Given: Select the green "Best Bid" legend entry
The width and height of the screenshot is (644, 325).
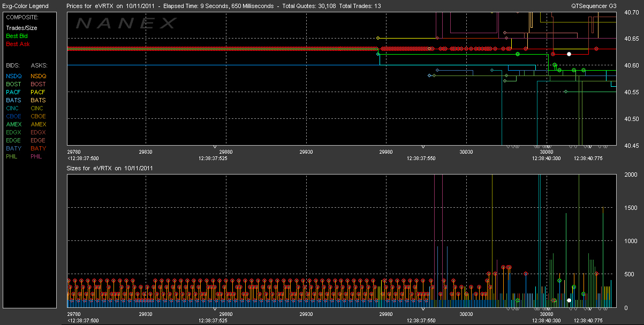Looking at the screenshot, I should pos(16,36).
